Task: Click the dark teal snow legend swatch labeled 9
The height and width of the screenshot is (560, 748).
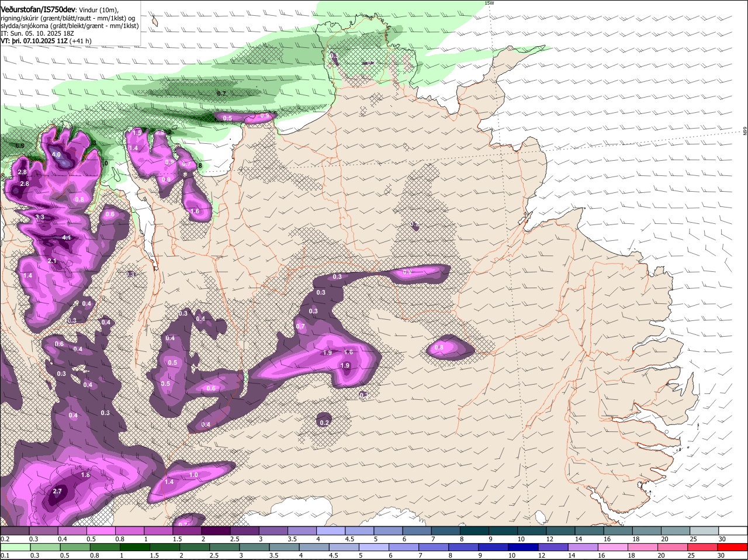Action: (503, 530)
